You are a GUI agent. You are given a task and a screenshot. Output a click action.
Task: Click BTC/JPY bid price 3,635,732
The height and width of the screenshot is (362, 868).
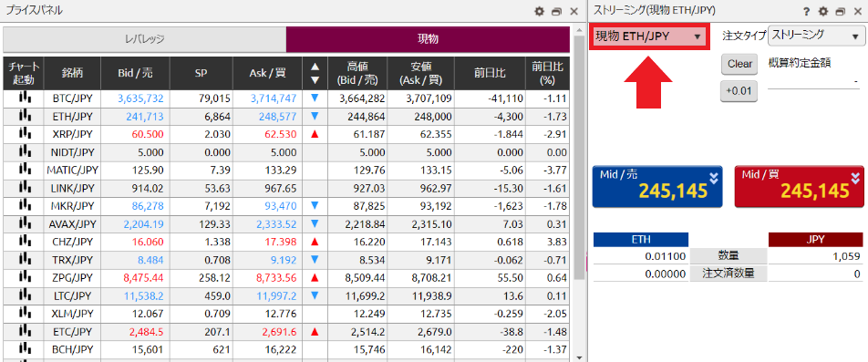(x=140, y=98)
